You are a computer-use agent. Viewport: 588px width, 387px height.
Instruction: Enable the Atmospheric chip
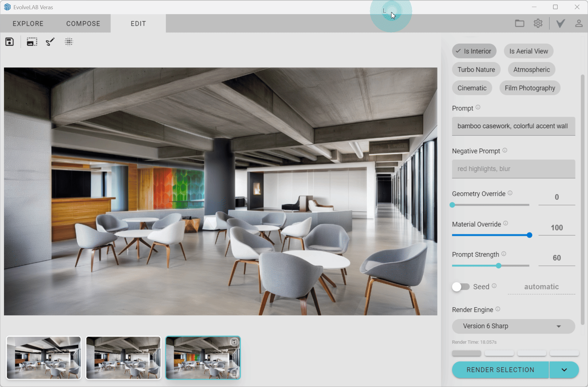point(531,70)
